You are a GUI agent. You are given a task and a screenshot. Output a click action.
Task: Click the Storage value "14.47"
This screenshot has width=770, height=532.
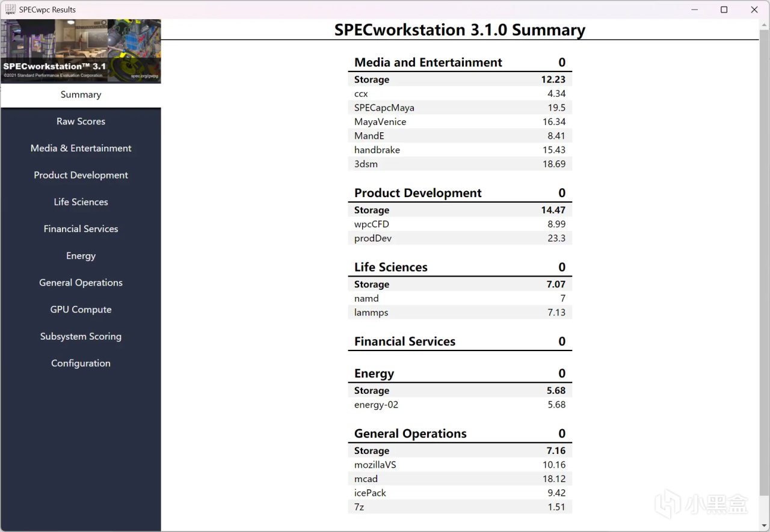(x=553, y=210)
